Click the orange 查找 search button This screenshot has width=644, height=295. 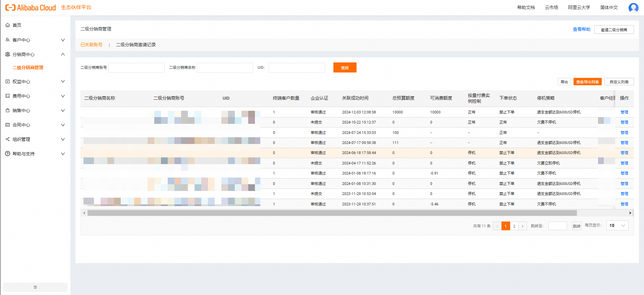345,67
